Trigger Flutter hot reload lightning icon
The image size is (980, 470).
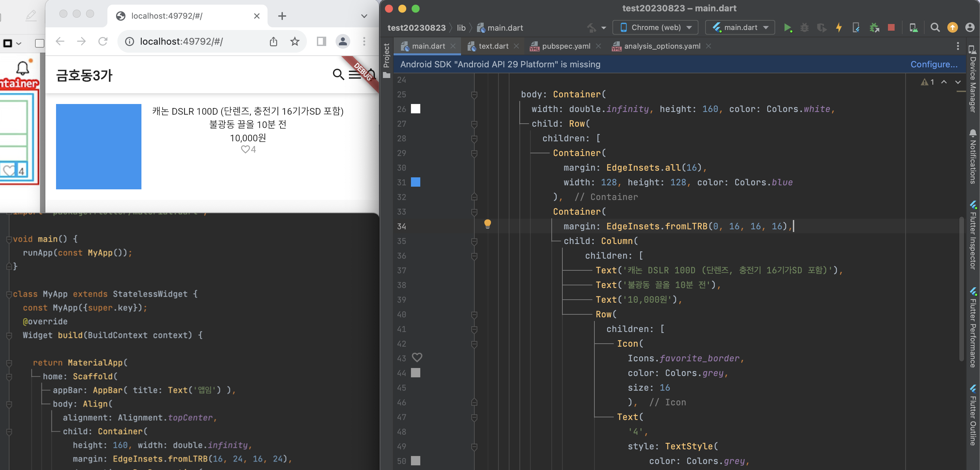click(839, 28)
